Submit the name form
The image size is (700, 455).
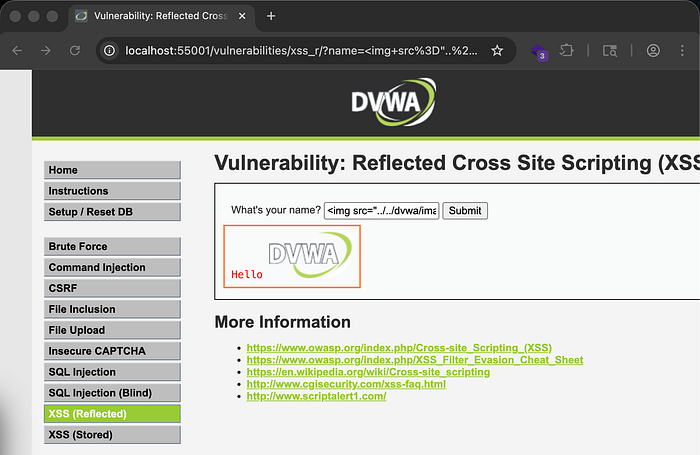coord(465,211)
